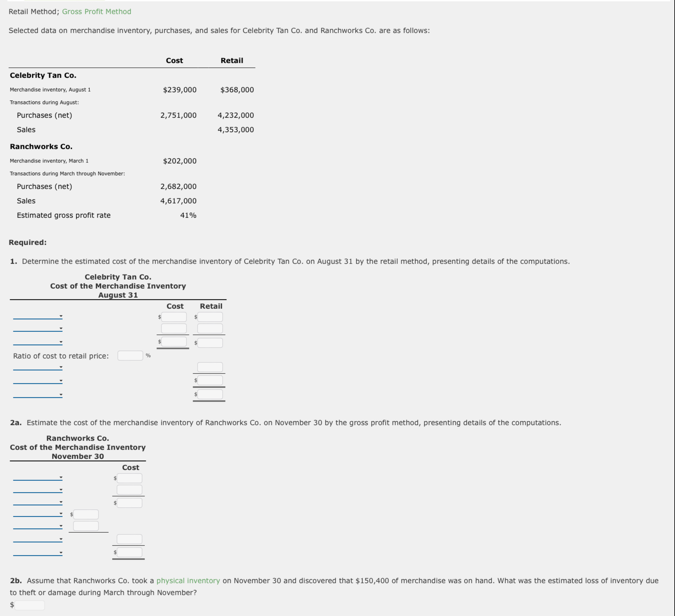Select the first Cost input in Celebrity Tan table
The image size is (675, 616).
[174, 317]
